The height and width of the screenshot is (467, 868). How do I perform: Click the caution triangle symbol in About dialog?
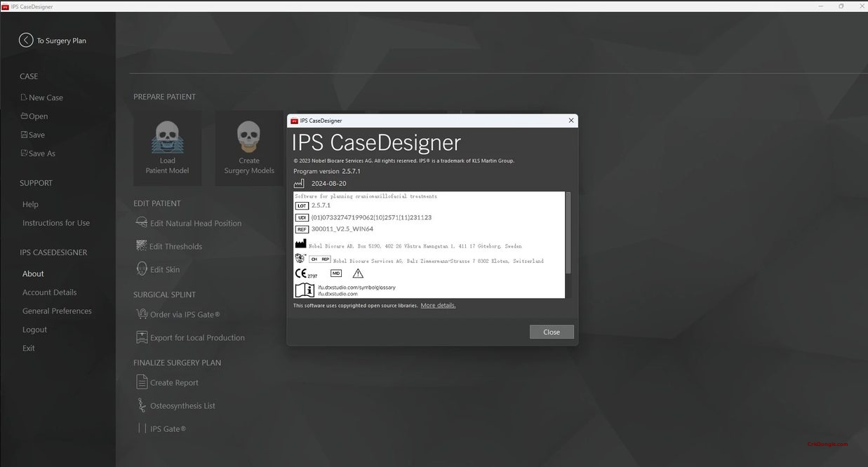click(358, 273)
